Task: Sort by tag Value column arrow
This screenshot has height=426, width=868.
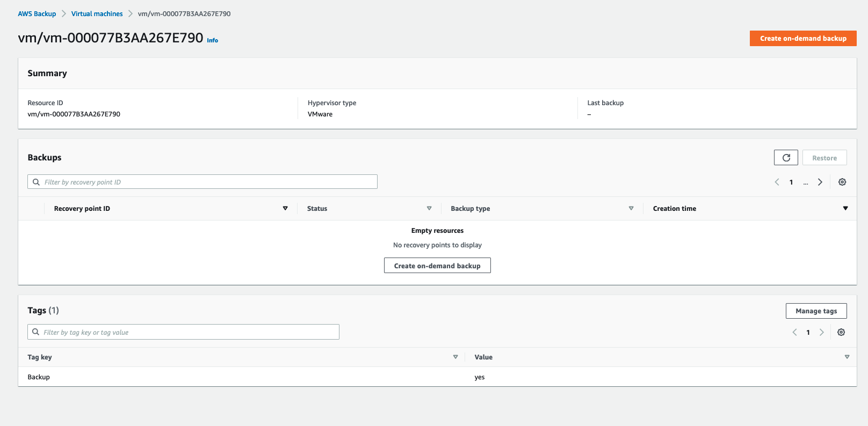Action: tap(847, 357)
